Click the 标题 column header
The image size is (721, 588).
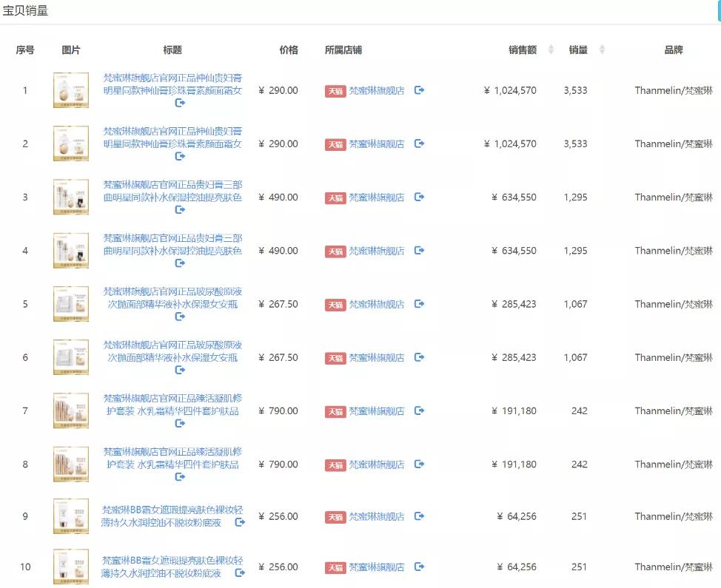(x=172, y=50)
